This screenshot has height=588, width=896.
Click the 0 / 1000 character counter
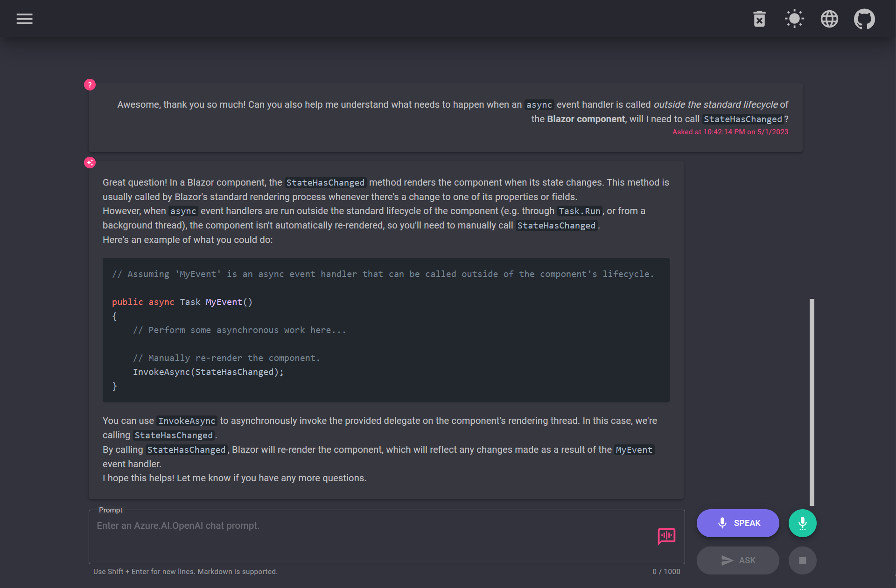(x=666, y=572)
